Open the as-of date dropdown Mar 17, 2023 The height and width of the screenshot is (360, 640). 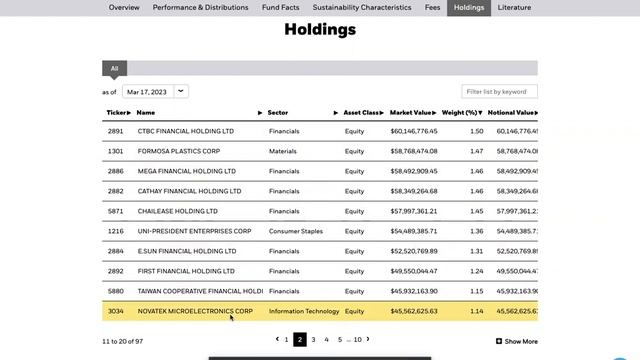[155, 92]
